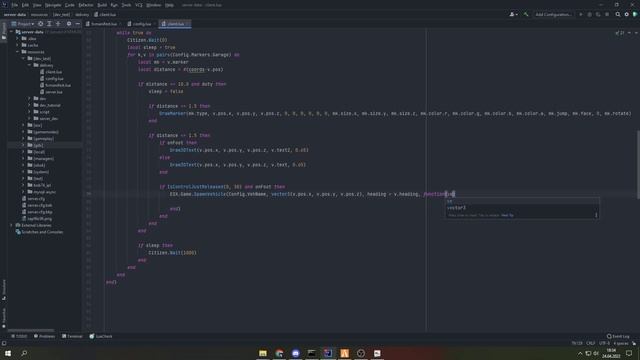Expand the cache folder
Image resolution: width=640 pixels, height=360 pixels.
(18, 45)
